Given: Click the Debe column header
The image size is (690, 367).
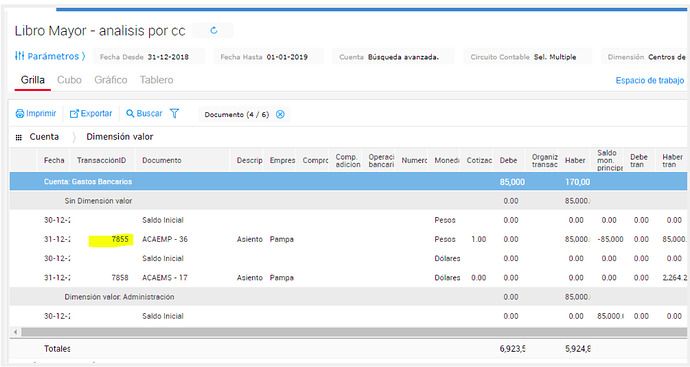Looking at the screenshot, I should (x=508, y=161).
